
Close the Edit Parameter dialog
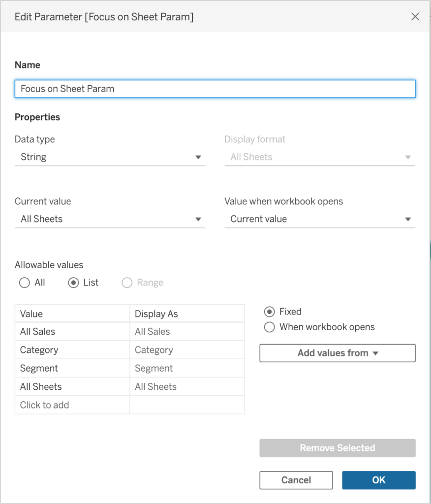pos(415,17)
